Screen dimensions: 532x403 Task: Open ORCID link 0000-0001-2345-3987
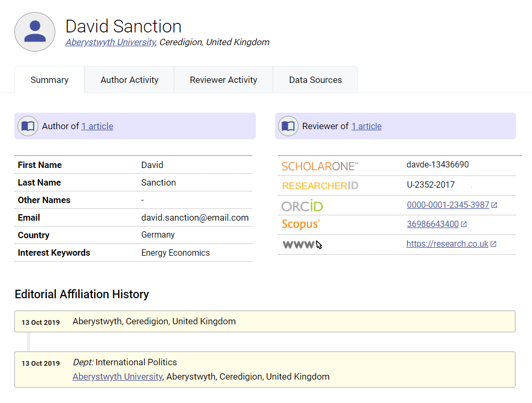(448, 205)
